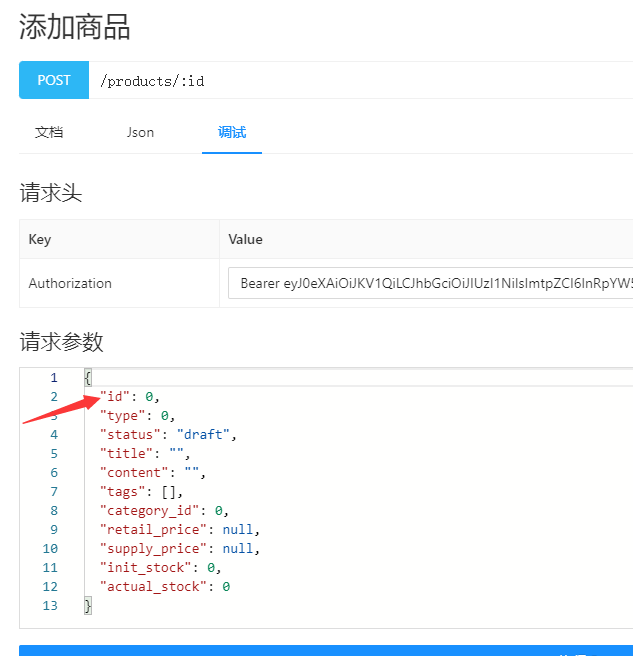Image resolution: width=633 pixels, height=656 pixels.
Task: Click the "status": "draft" line
Action: click(168, 434)
